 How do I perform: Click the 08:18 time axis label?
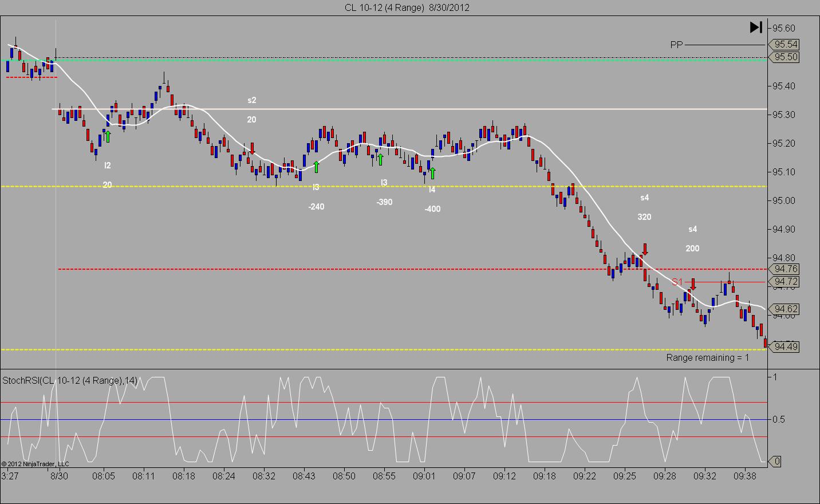(184, 476)
